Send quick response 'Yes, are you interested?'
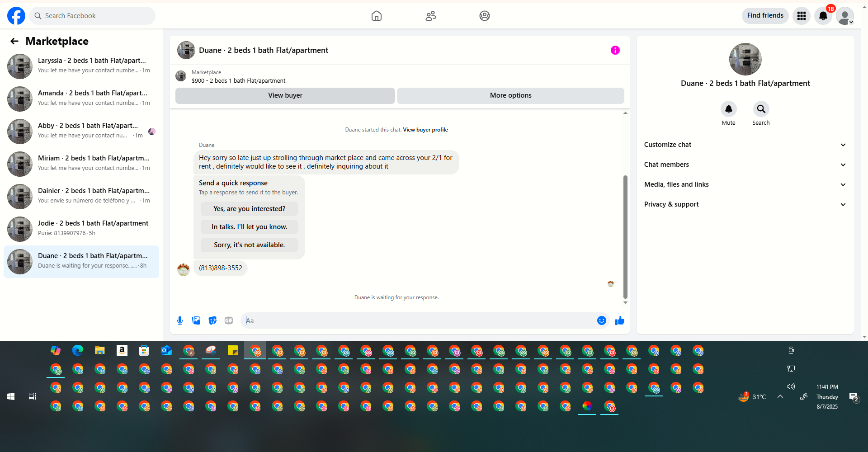The height and width of the screenshot is (452, 868). (x=249, y=209)
